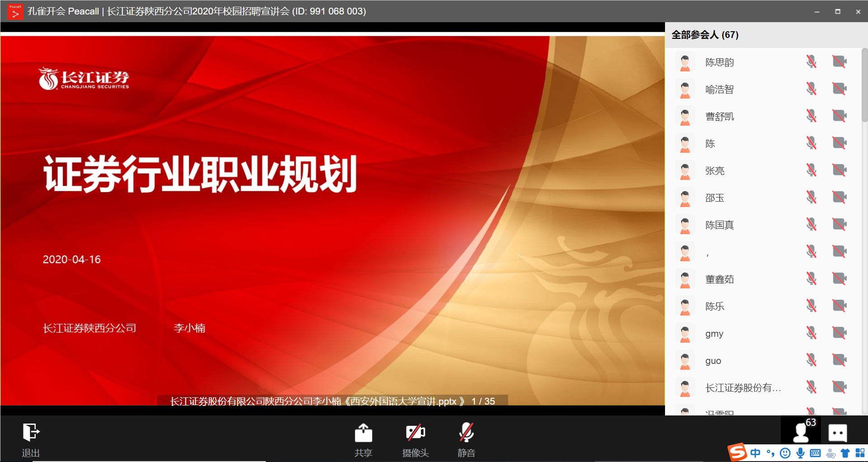The height and width of the screenshot is (462, 868).
Task: Select participant 喻浩智 in list
Action: pyautogui.click(x=763, y=89)
